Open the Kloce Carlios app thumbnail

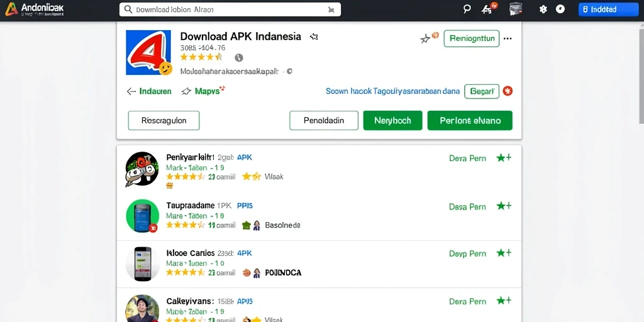142,264
